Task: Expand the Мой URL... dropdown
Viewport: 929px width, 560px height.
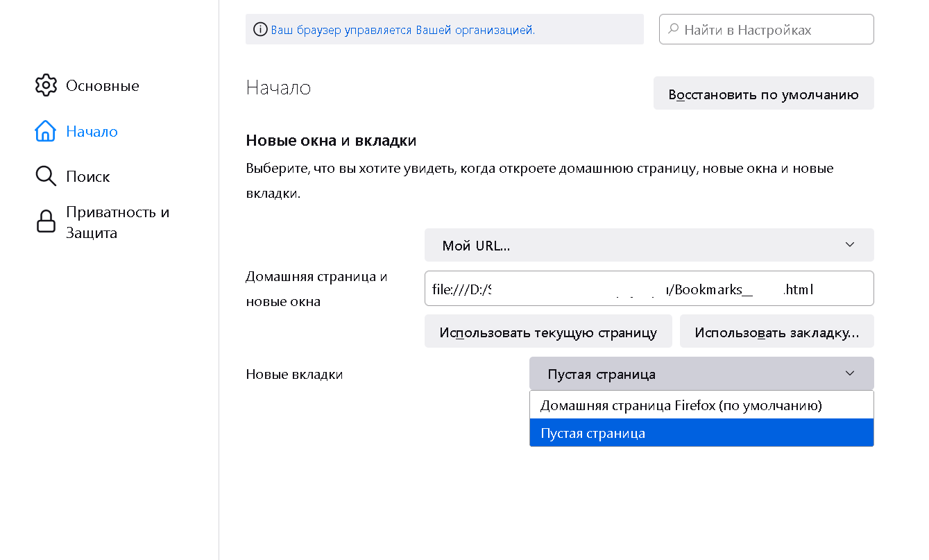Action: click(649, 245)
